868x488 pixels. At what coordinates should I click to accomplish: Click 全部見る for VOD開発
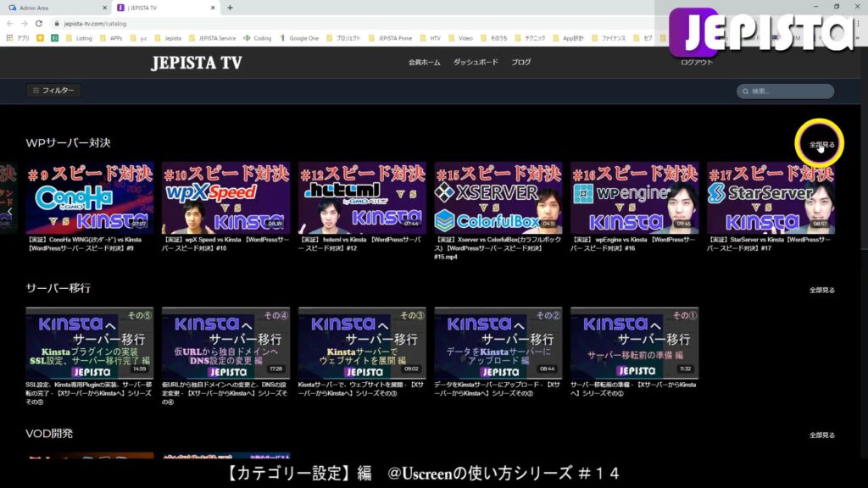point(821,435)
